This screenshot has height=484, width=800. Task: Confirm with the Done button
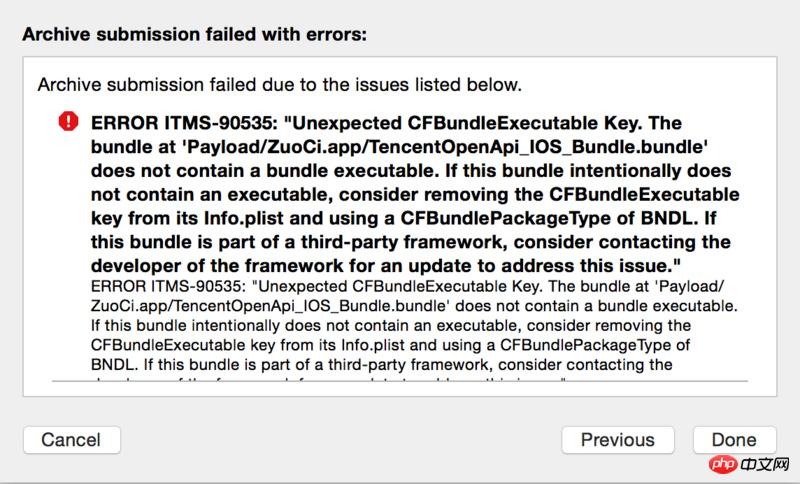[734, 439]
